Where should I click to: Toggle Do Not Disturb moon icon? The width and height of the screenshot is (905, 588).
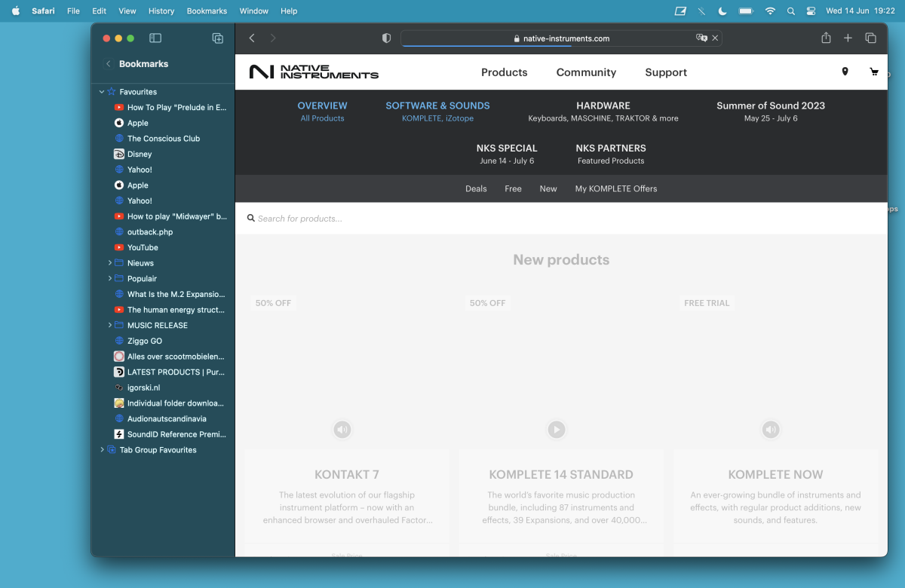722,11
